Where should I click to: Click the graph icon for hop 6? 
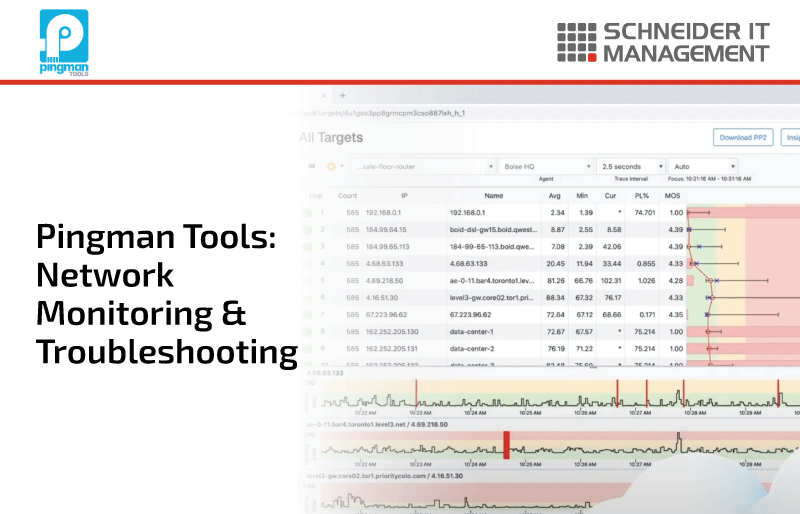point(308,298)
